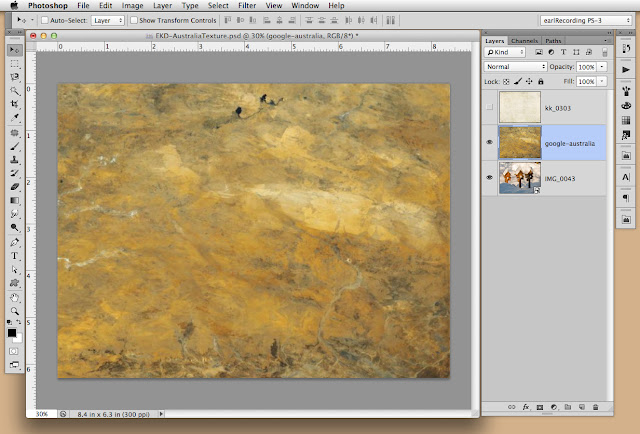Hide the IMG_0043 layer

pos(489,178)
